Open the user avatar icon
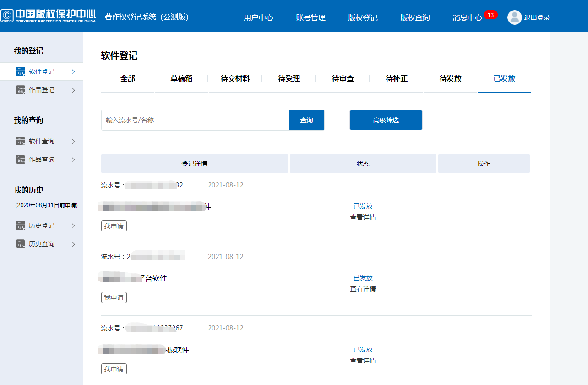 point(515,17)
